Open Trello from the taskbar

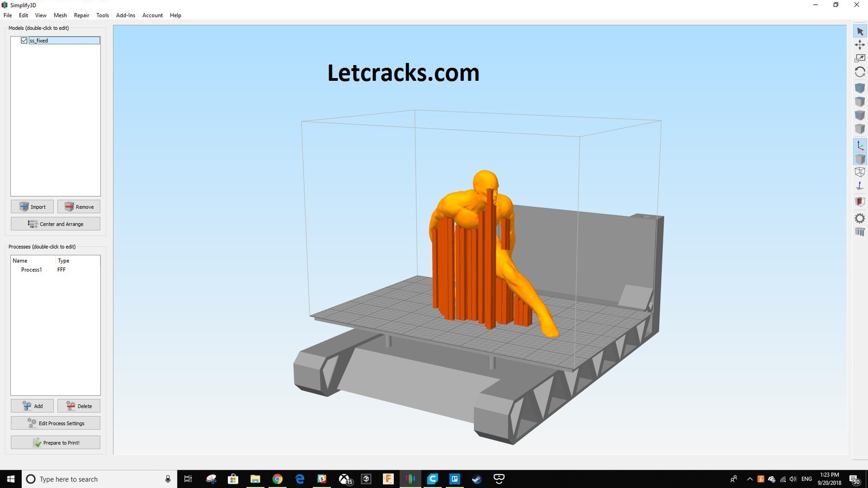[455, 479]
